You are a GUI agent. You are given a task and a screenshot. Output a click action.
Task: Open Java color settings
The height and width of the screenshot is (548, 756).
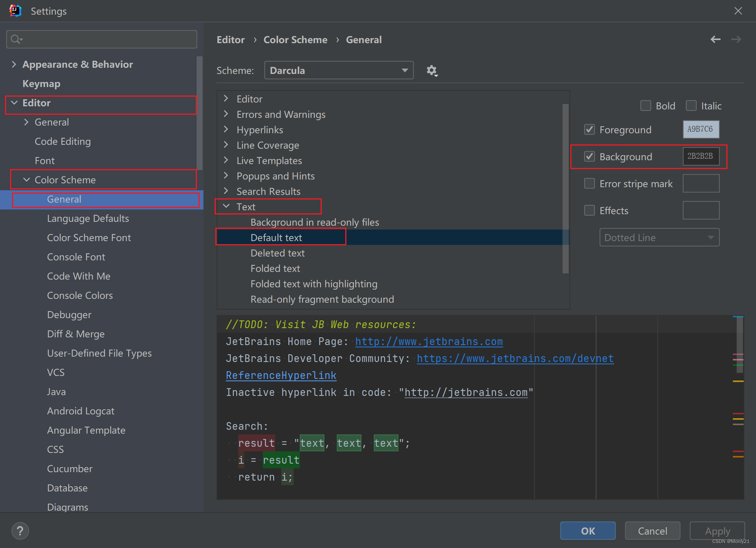point(56,392)
